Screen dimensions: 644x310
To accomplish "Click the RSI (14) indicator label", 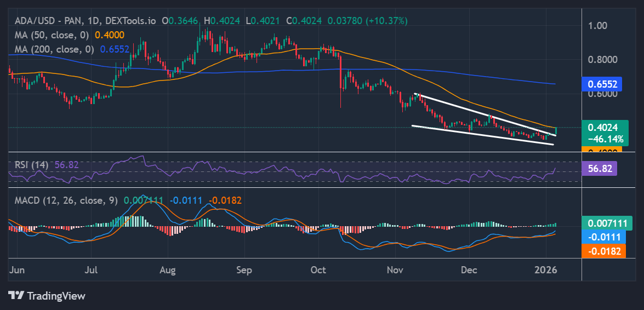I will 30,164.
